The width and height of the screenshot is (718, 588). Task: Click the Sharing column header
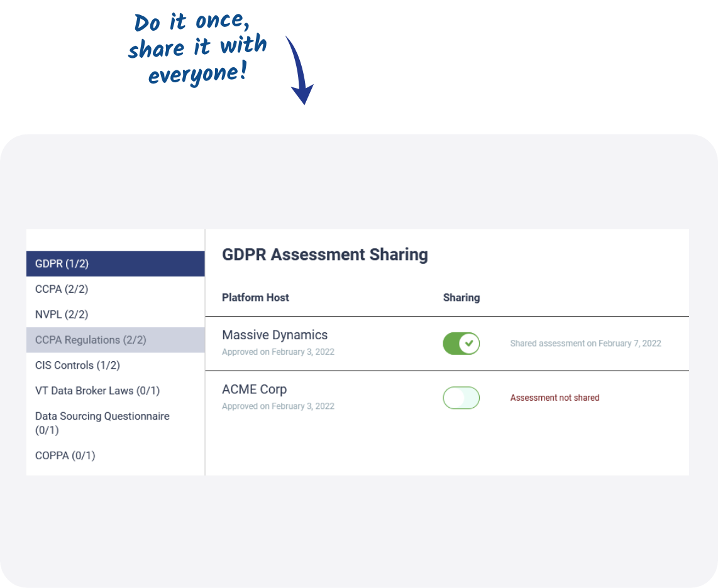point(461,298)
